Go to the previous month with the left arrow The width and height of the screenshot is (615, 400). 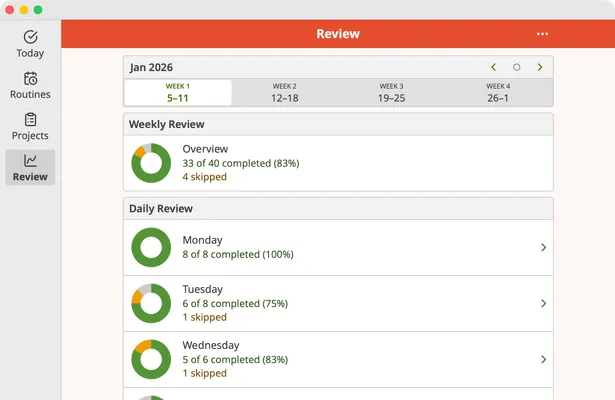pos(493,67)
